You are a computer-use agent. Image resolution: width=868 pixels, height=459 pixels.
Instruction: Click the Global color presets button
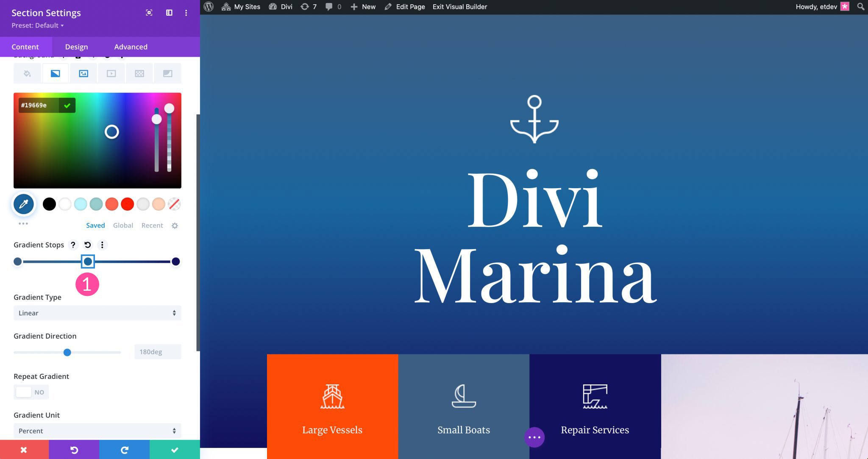click(122, 225)
